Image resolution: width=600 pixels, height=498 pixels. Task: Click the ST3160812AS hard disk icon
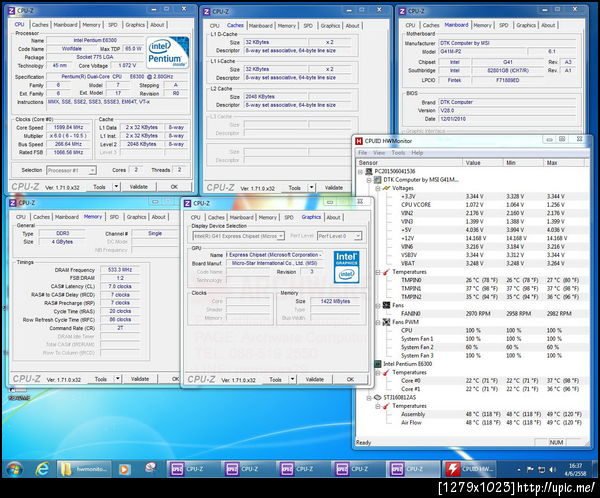point(377,397)
